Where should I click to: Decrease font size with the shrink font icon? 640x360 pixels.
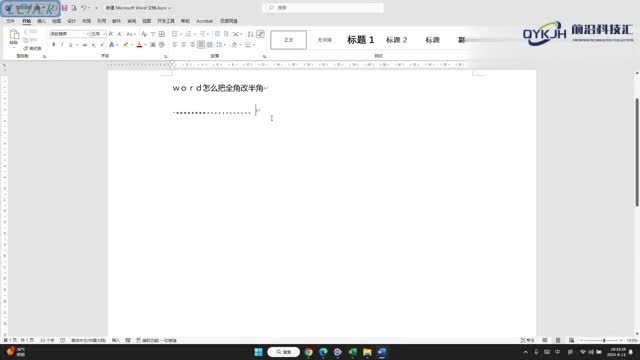[x=120, y=34]
